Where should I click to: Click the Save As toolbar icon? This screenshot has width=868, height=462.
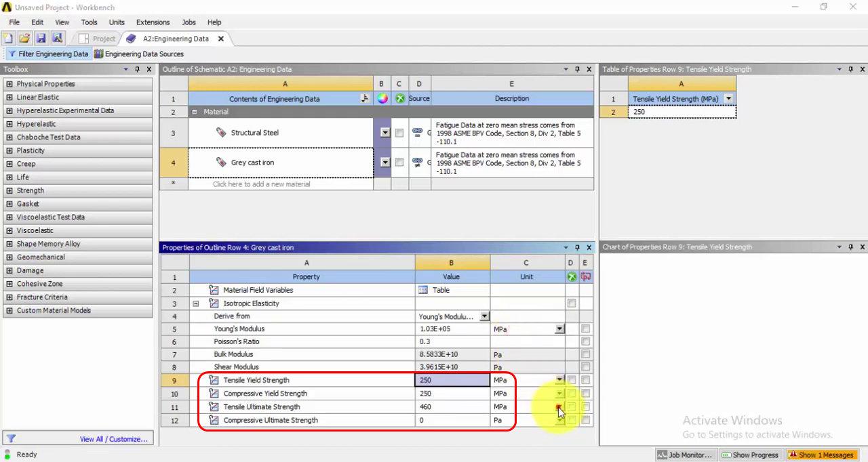coord(57,39)
